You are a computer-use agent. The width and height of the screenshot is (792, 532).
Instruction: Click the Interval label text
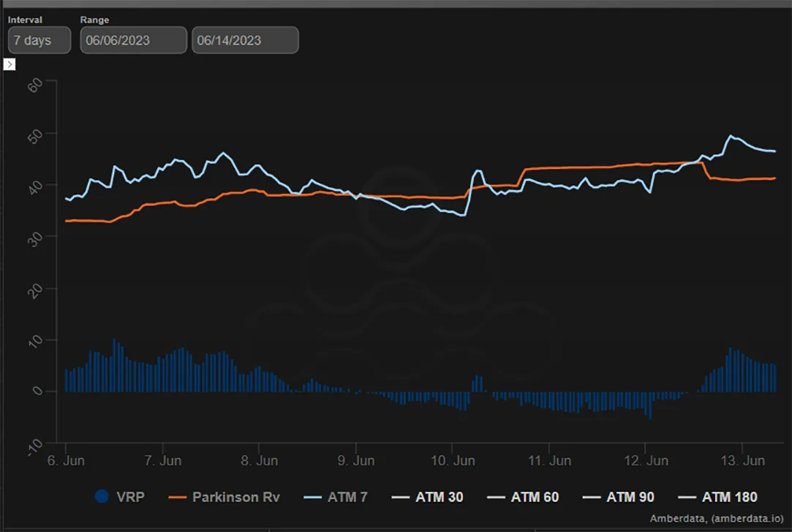pos(25,20)
